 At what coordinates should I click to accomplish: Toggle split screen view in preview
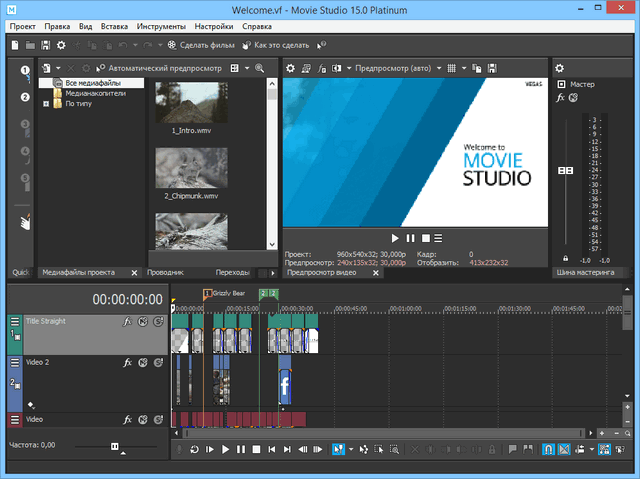336,68
